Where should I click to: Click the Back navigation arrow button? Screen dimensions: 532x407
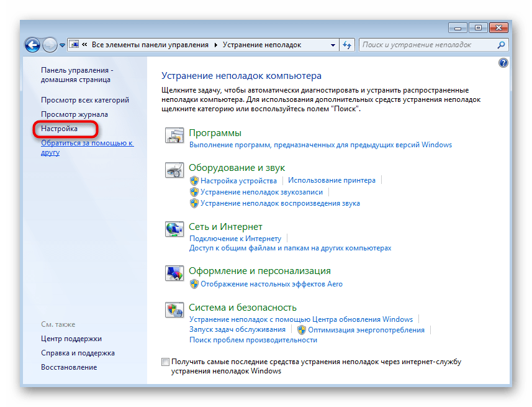[32, 45]
